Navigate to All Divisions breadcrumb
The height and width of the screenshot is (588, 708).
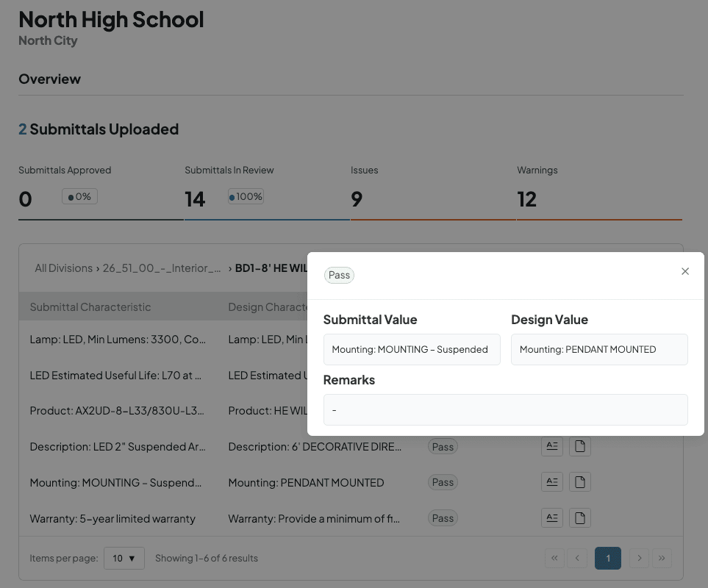64,268
